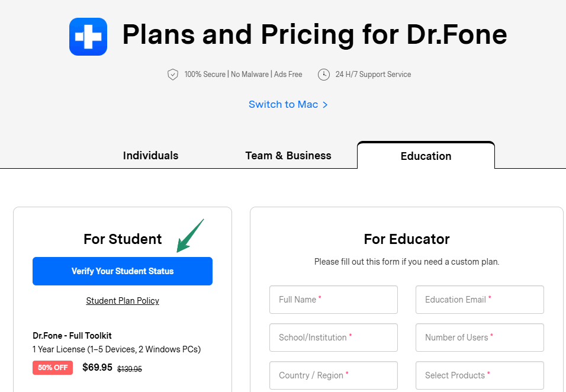This screenshot has height=392, width=566.
Task: Click the security shield checkmark icon
Action: (173, 75)
